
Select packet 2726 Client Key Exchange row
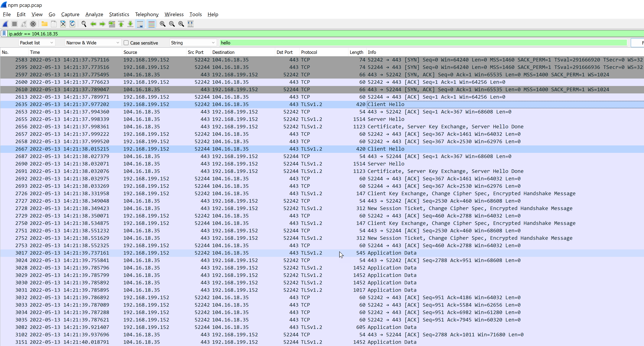coord(322,194)
